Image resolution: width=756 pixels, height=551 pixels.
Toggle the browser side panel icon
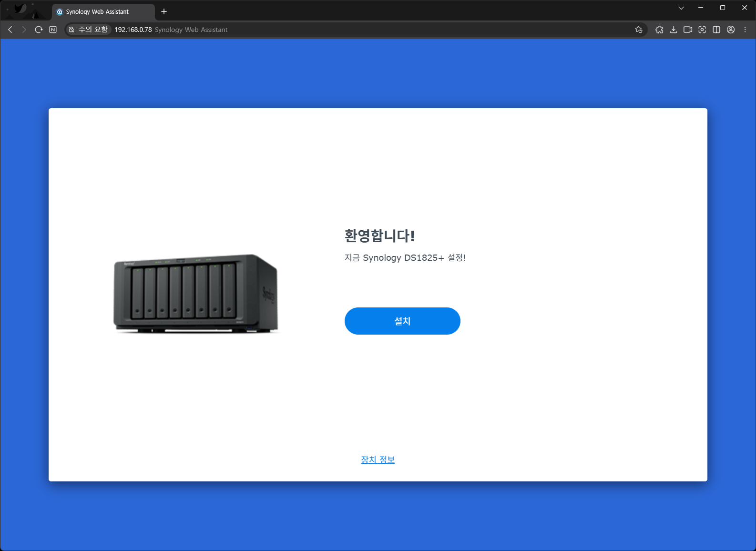716,30
